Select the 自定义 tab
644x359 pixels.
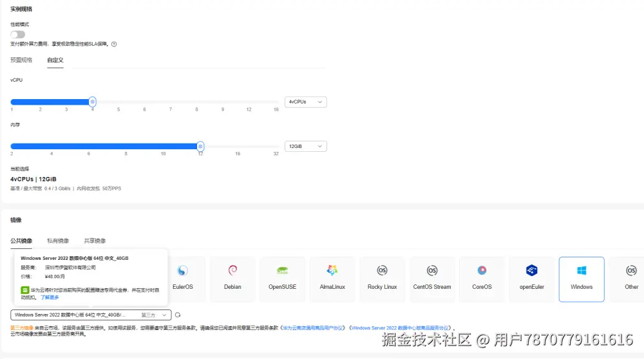coord(55,60)
